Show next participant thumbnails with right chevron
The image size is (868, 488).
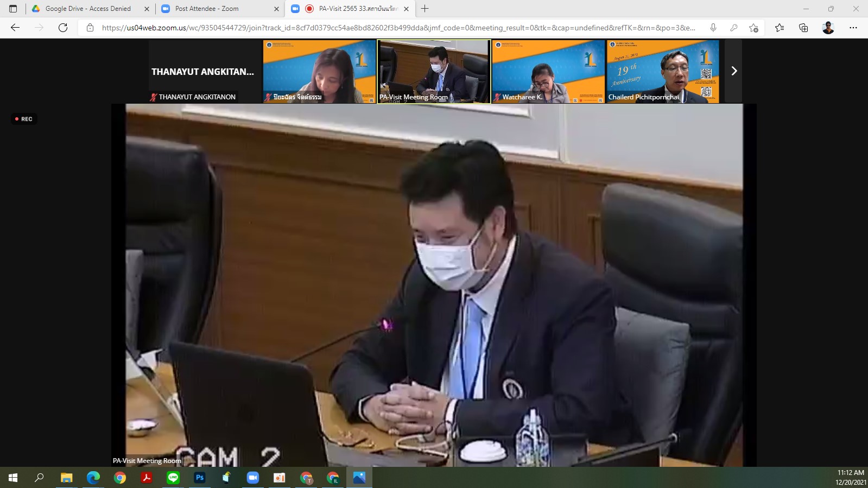[733, 71]
